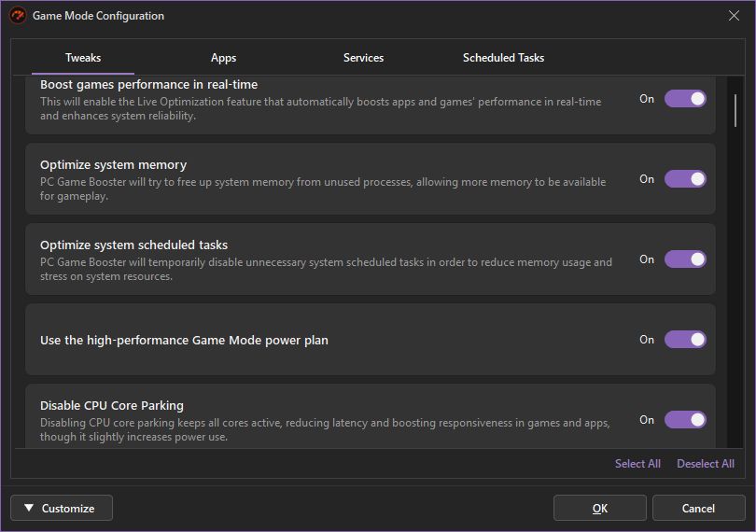This screenshot has height=532, width=756.
Task: Click the "Disable CPU Core Parking" heading
Action: 112,406
